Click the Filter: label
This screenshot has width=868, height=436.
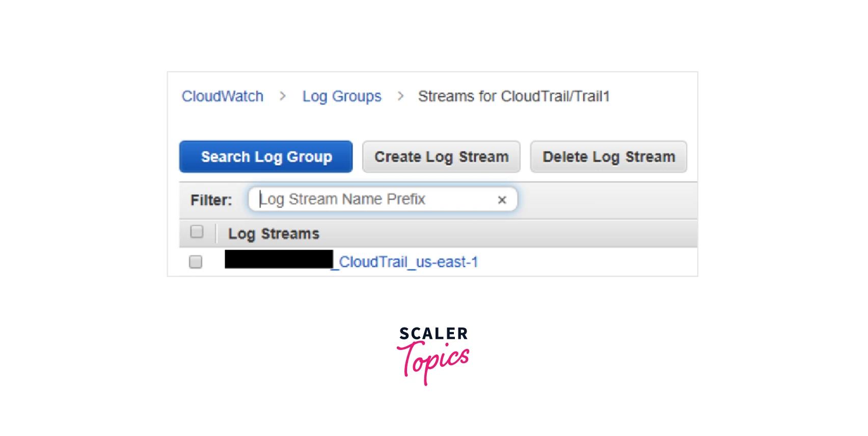pos(211,200)
